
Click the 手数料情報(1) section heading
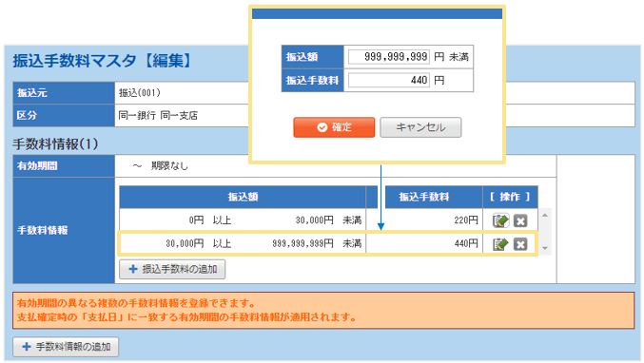tap(55, 144)
